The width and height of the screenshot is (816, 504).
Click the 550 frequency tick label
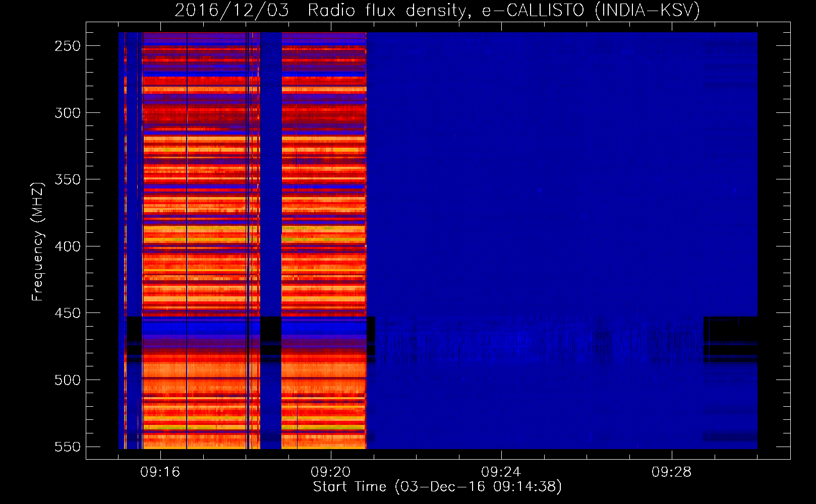[68, 447]
